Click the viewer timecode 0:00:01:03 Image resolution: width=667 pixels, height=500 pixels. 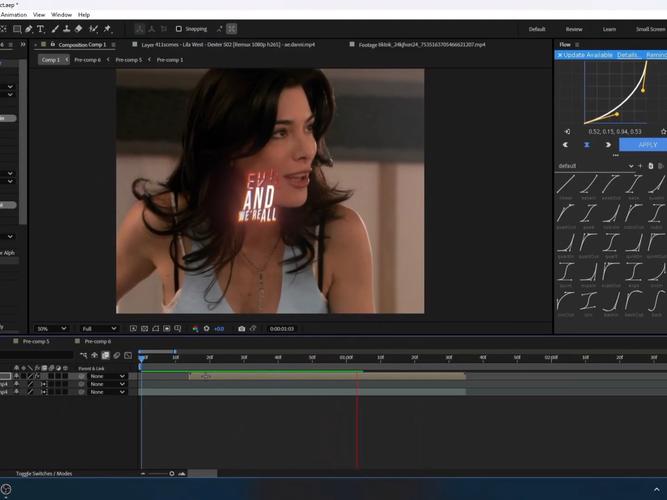click(282, 329)
